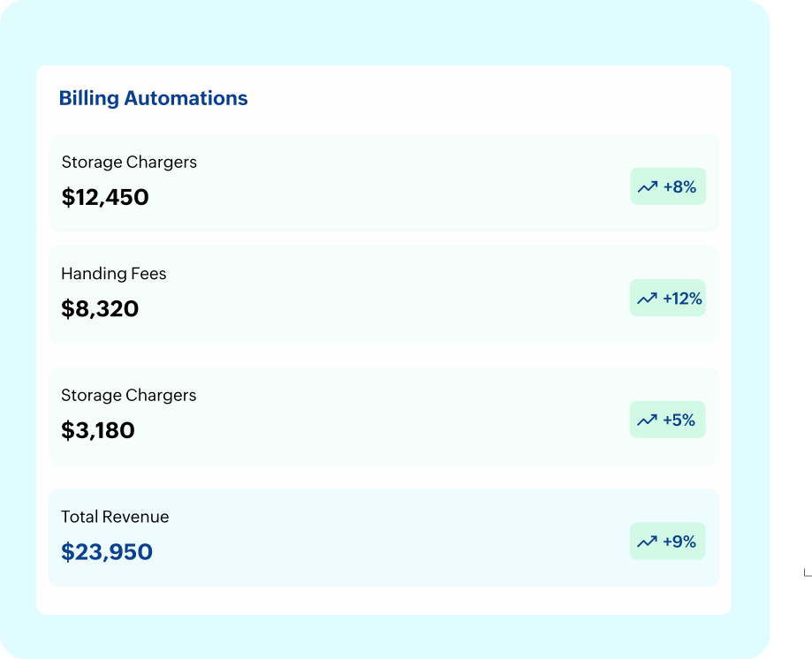Select the +8% growth percentage text

pyautogui.click(x=679, y=187)
